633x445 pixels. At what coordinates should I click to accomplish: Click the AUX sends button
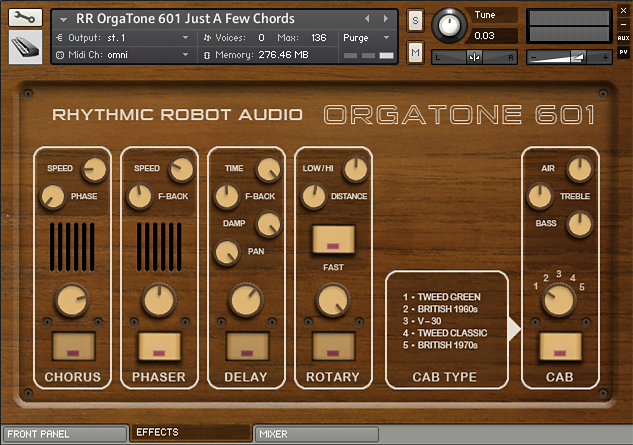pos(623,38)
